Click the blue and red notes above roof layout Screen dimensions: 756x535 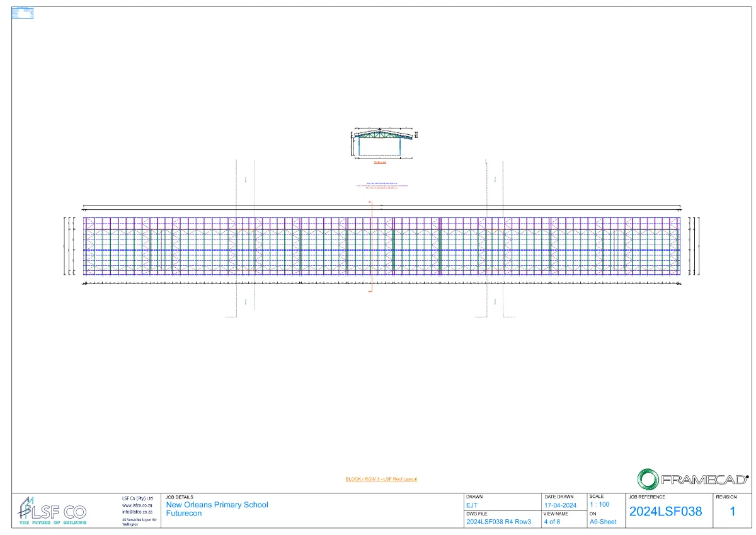[x=382, y=186]
